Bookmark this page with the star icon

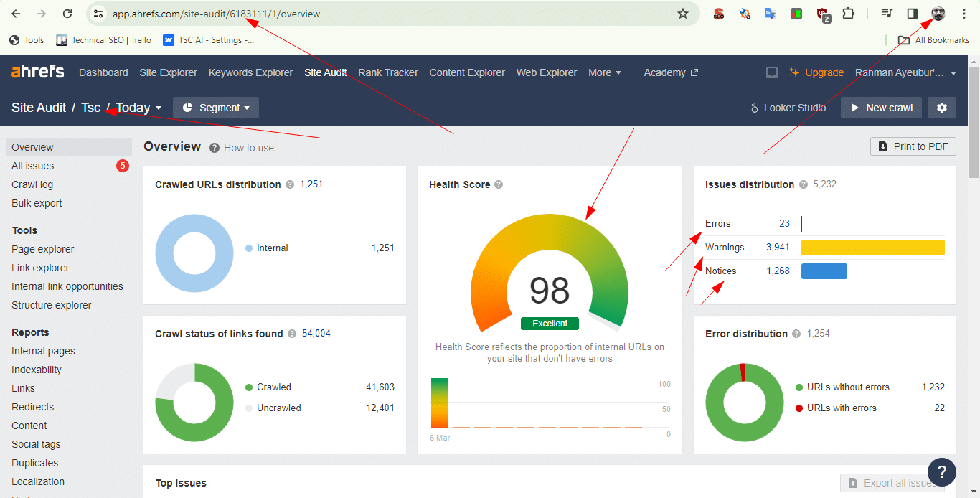pyautogui.click(x=683, y=14)
